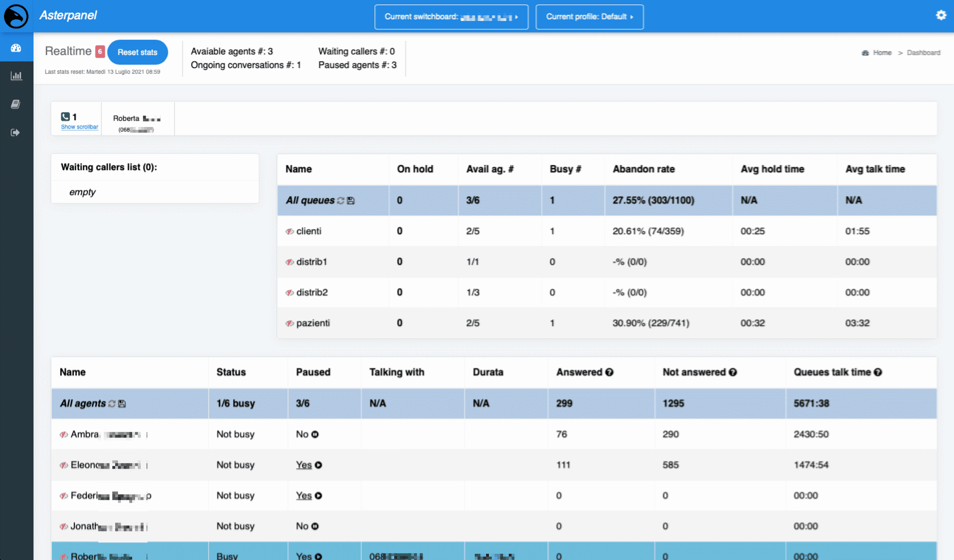The width and height of the screenshot is (954, 560).
Task: Click the Avg hold time column header
Action: pos(773,169)
